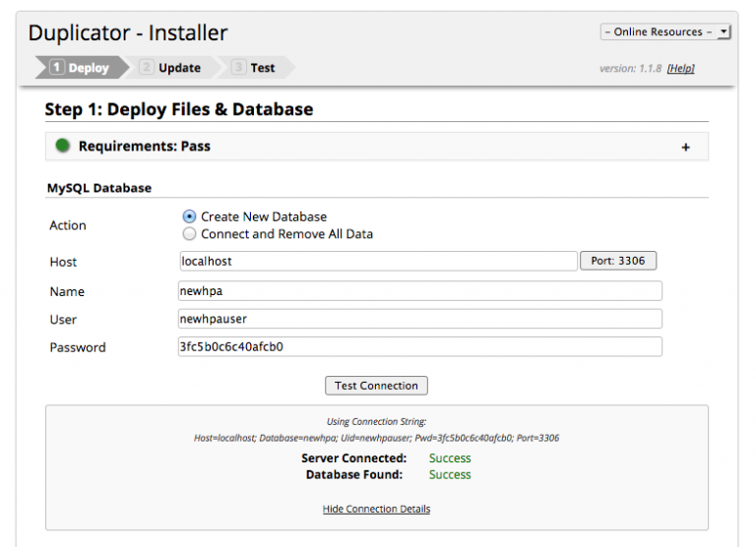Click the Password input field
Viewport: 756px width, 547px height.
click(420, 347)
